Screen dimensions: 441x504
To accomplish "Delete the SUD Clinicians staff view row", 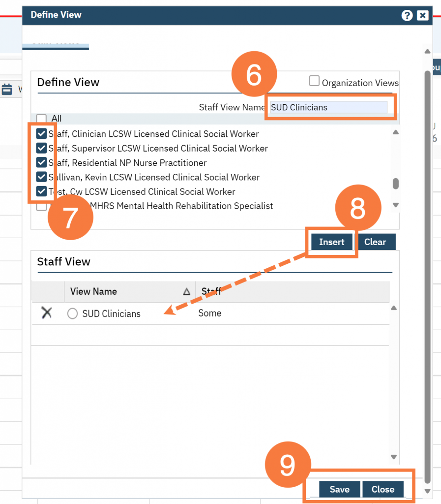I will click(x=47, y=313).
